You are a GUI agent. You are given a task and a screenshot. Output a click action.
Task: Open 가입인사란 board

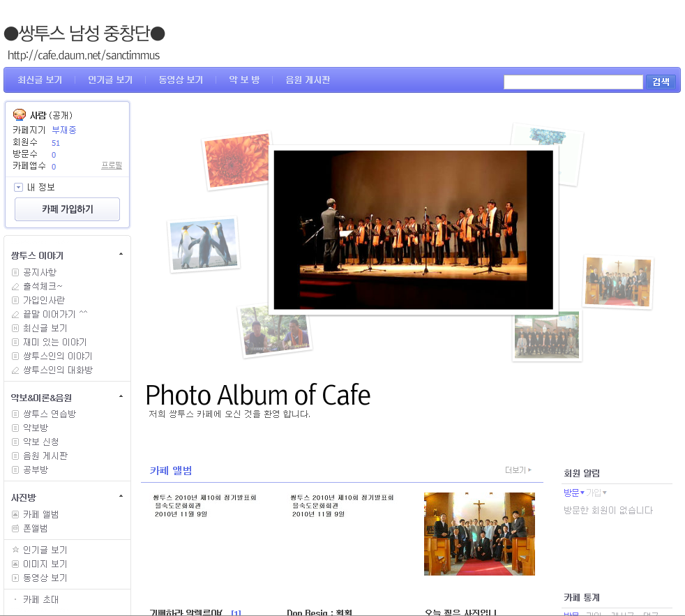(44, 301)
